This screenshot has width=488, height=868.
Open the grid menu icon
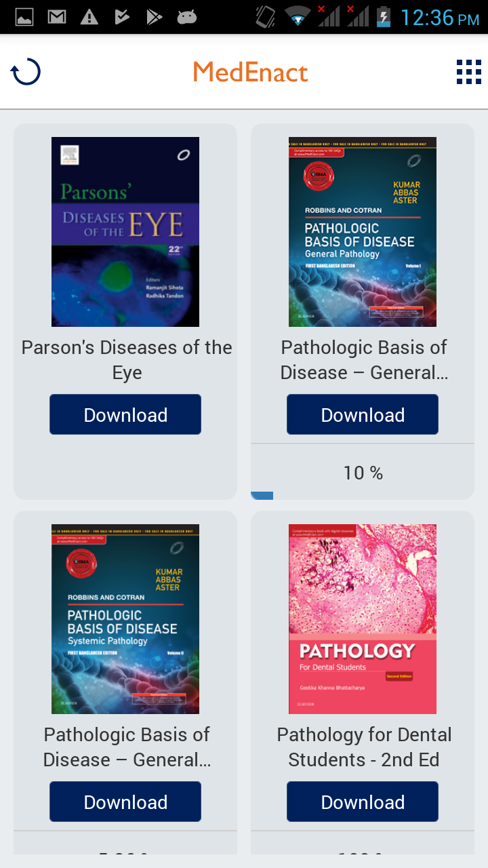pyautogui.click(x=469, y=72)
